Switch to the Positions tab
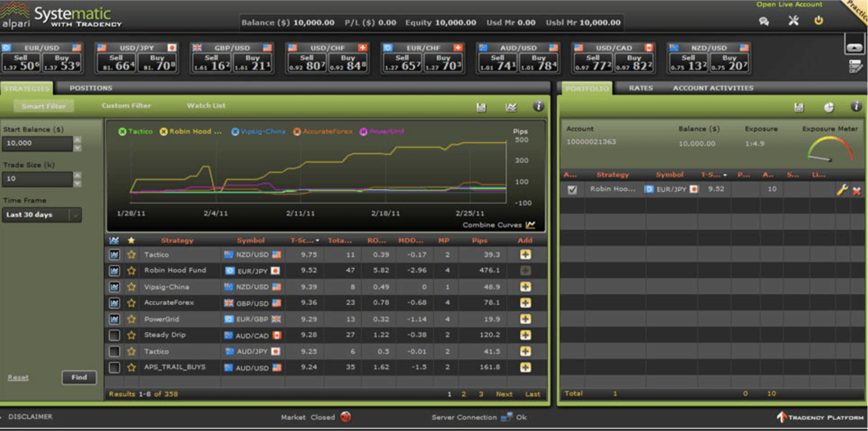Screen dimensions: 868x431 coord(91,88)
